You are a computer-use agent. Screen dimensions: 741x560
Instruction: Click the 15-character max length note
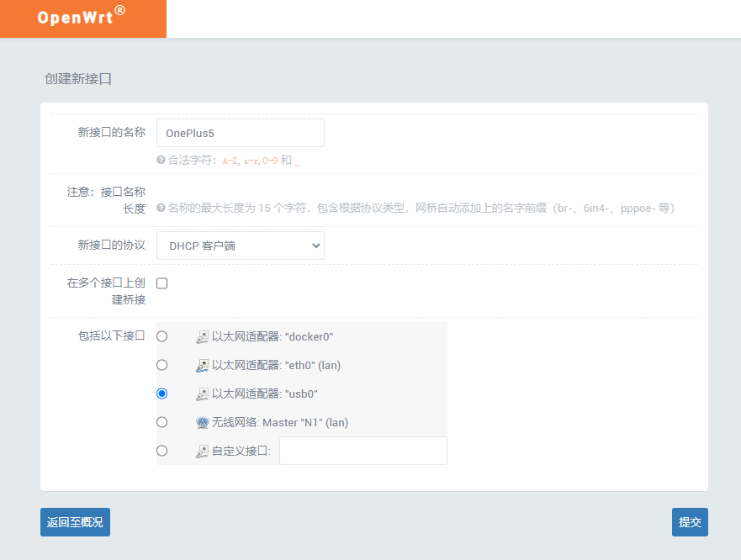(x=421, y=208)
